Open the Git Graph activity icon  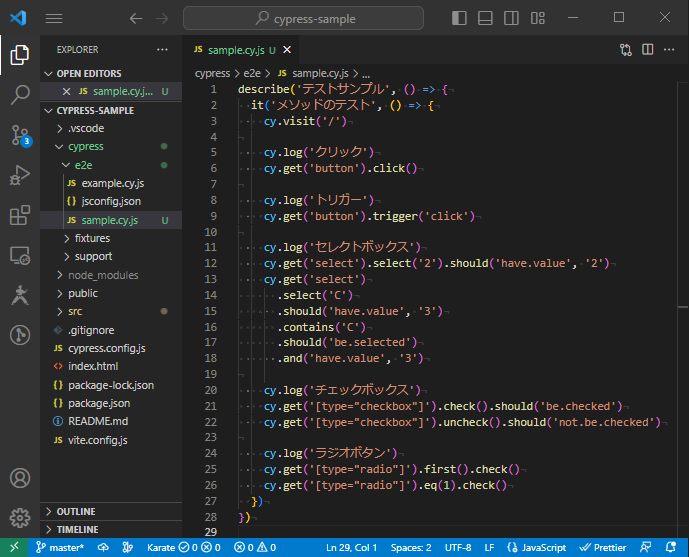pos(20,335)
